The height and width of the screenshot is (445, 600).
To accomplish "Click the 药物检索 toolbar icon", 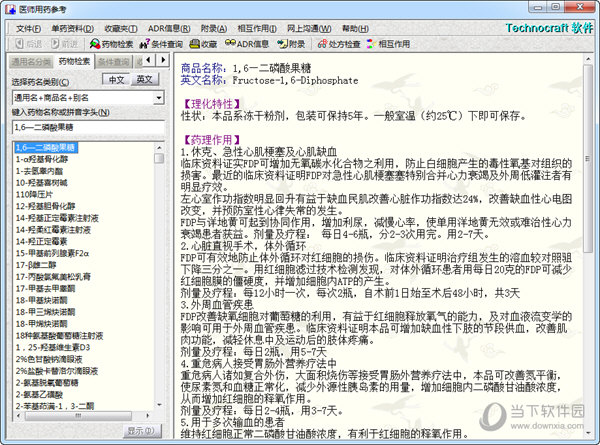I will pyautogui.click(x=113, y=44).
